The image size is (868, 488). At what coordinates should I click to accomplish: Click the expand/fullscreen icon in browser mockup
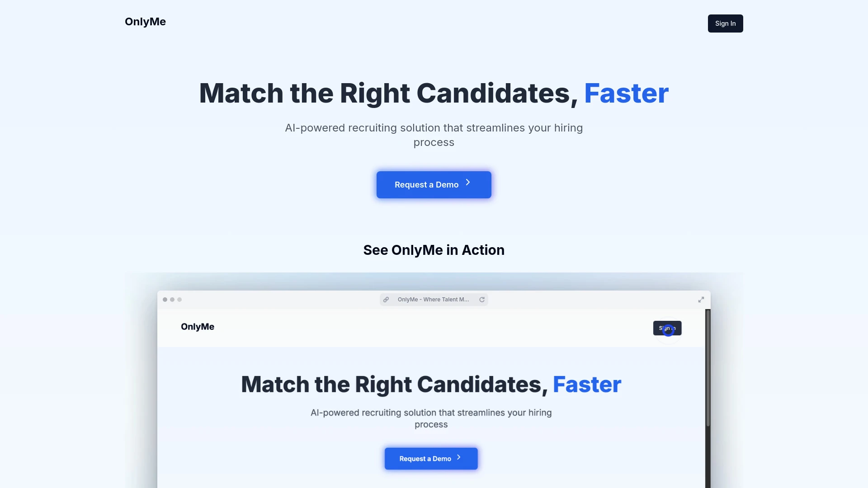click(x=701, y=299)
